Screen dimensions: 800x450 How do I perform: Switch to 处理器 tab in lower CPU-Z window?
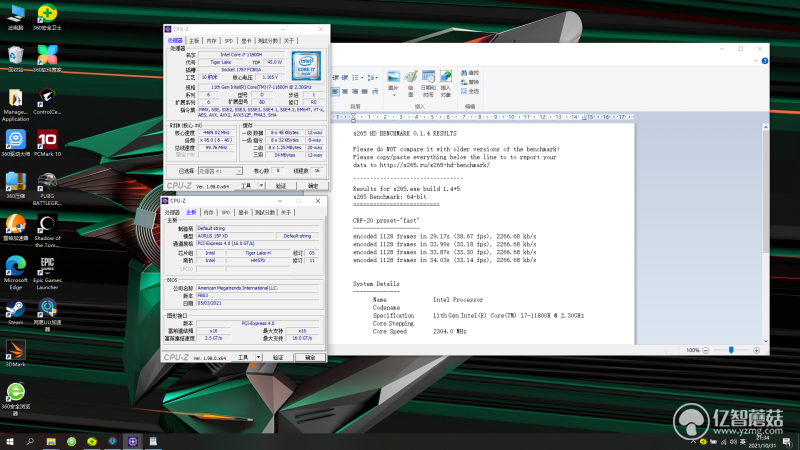click(172, 212)
